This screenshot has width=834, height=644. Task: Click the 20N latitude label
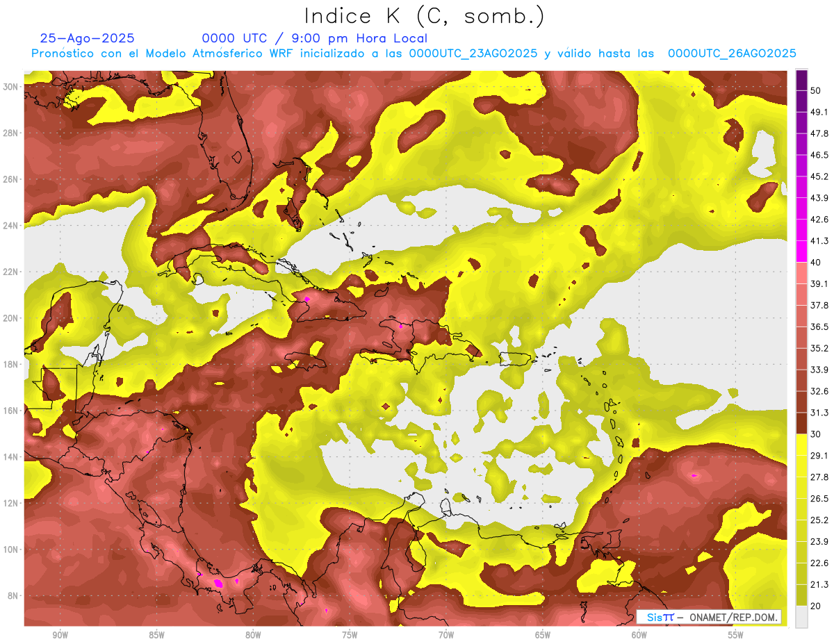12,318
